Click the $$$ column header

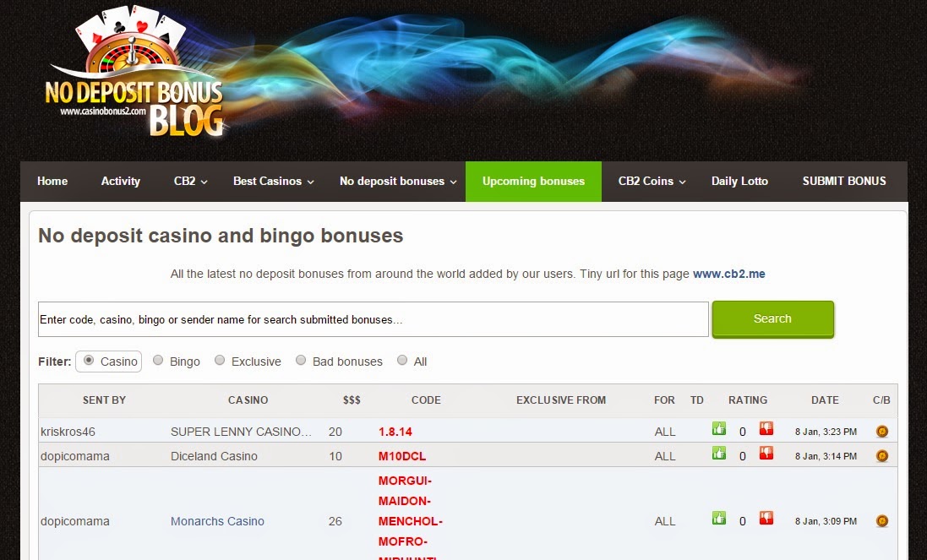[352, 400]
